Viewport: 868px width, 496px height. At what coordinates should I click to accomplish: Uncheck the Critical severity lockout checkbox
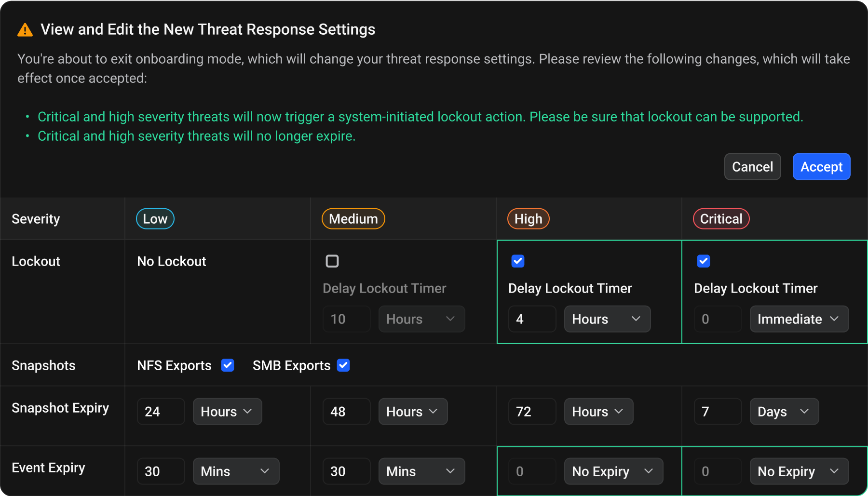[x=704, y=261]
